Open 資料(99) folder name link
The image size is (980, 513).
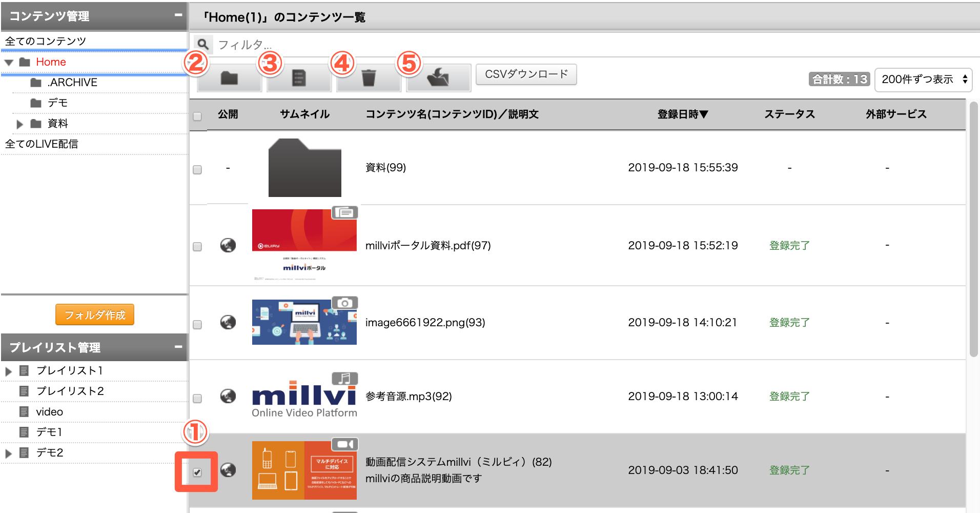pyautogui.click(x=385, y=168)
